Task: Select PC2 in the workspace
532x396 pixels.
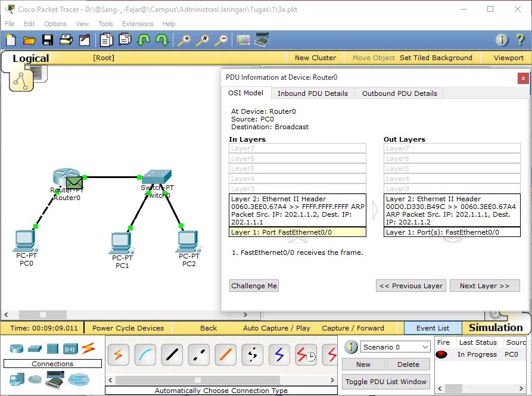Action: (x=188, y=241)
